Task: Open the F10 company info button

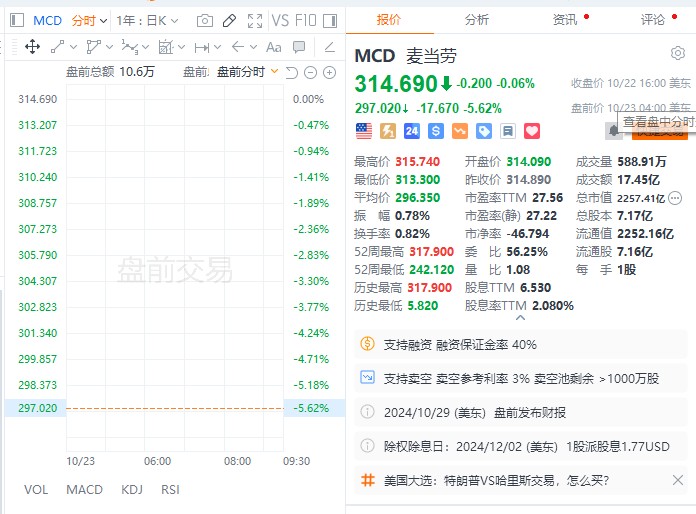Action: [x=305, y=20]
